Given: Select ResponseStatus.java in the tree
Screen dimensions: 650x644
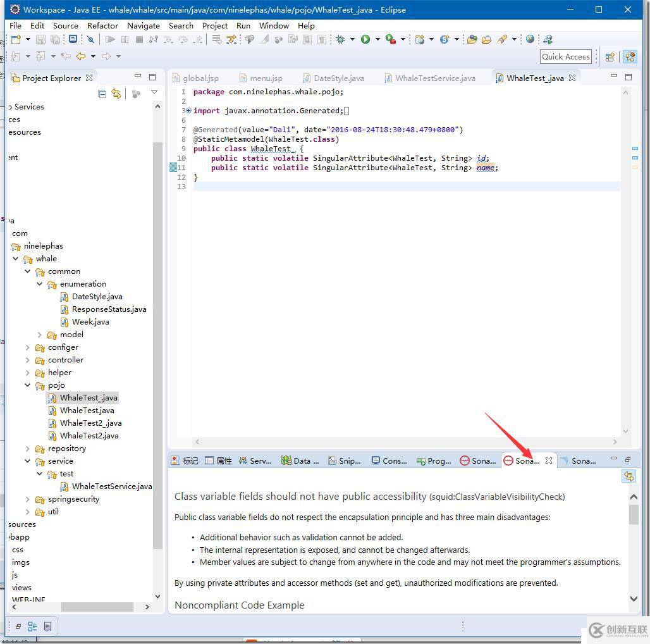Looking at the screenshot, I should (x=109, y=309).
